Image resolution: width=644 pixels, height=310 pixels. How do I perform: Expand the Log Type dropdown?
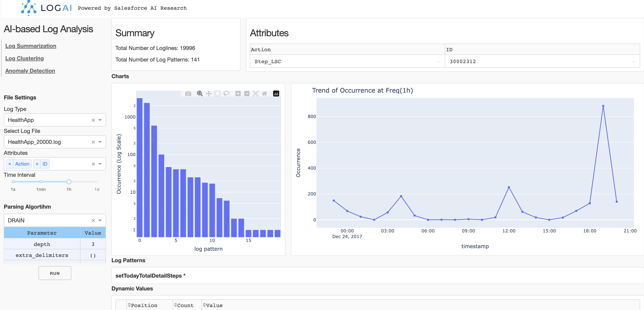tap(100, 120)
